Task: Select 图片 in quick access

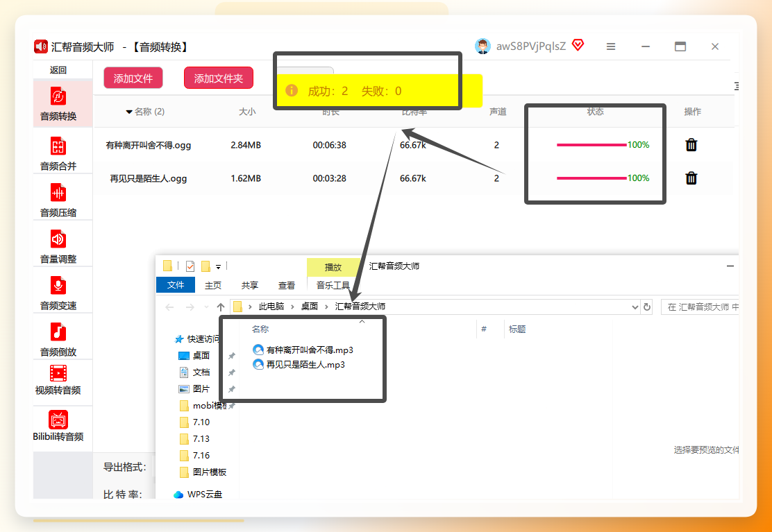Action: pos(194,389)
